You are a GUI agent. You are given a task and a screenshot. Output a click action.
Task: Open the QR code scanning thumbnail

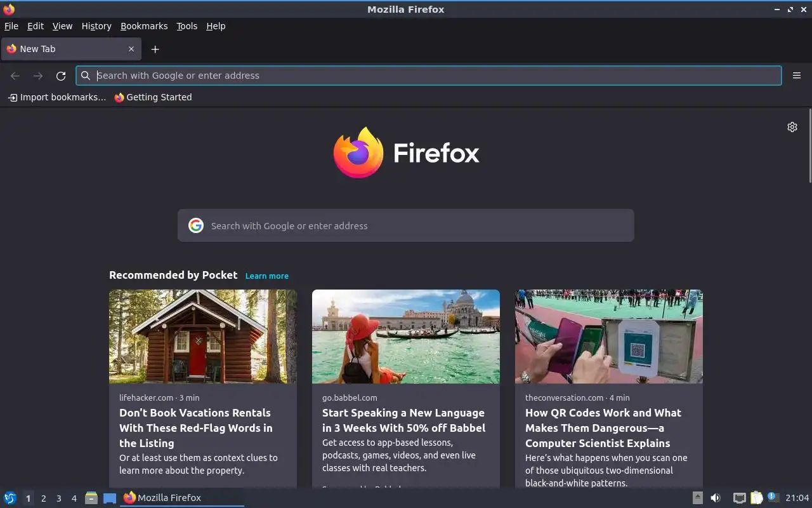(x=609, y=337)
